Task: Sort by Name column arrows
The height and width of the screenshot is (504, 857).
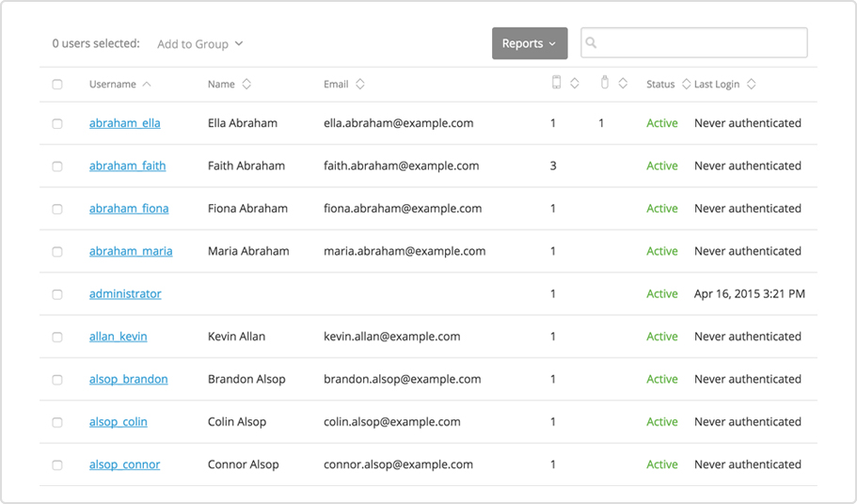Action: [x=246, y=85]
